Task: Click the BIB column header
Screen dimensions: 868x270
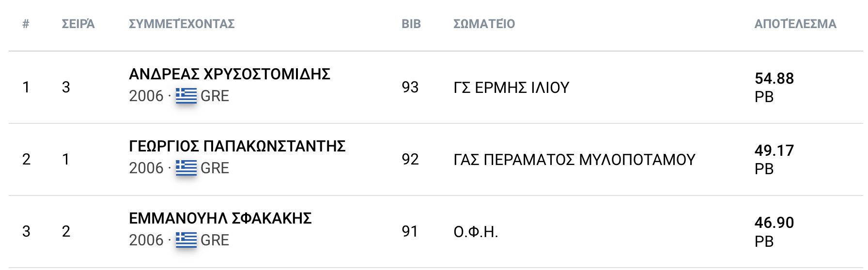Action: point(411,24)
